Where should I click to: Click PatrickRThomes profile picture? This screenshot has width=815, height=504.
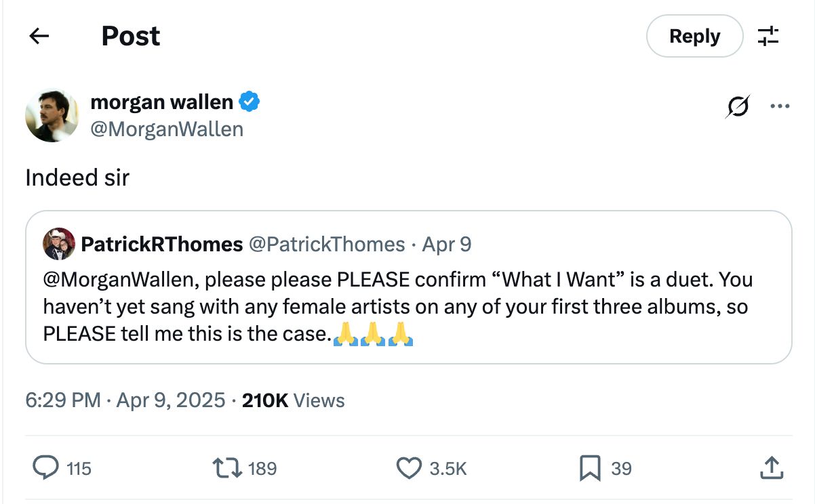click(x=59, y=244)
